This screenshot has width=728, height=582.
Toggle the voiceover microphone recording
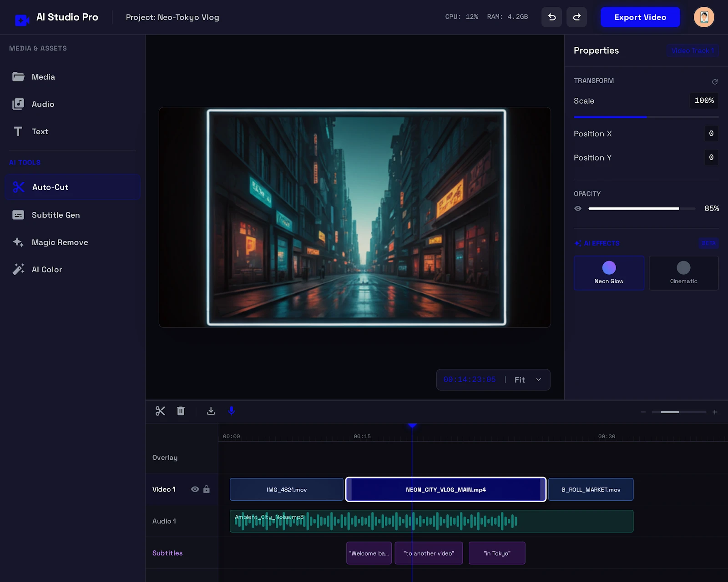pyautogui.click(x=231, y=411)
